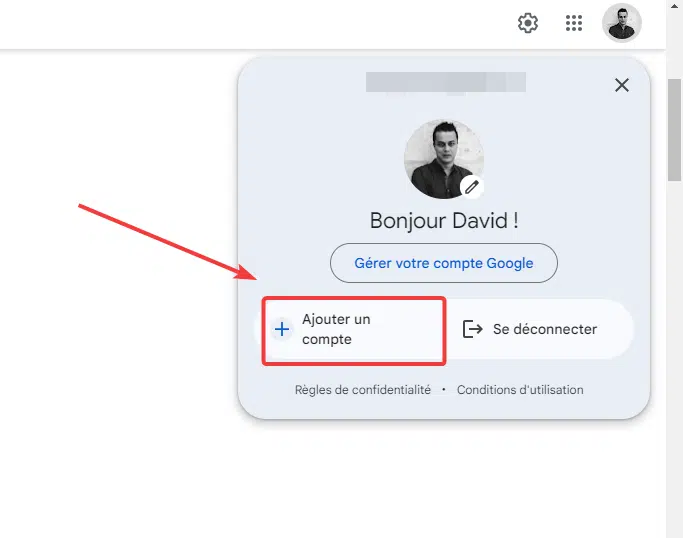The image size is (683, 538).
Task: Open the settings gear icon
Action: point(527,23)
